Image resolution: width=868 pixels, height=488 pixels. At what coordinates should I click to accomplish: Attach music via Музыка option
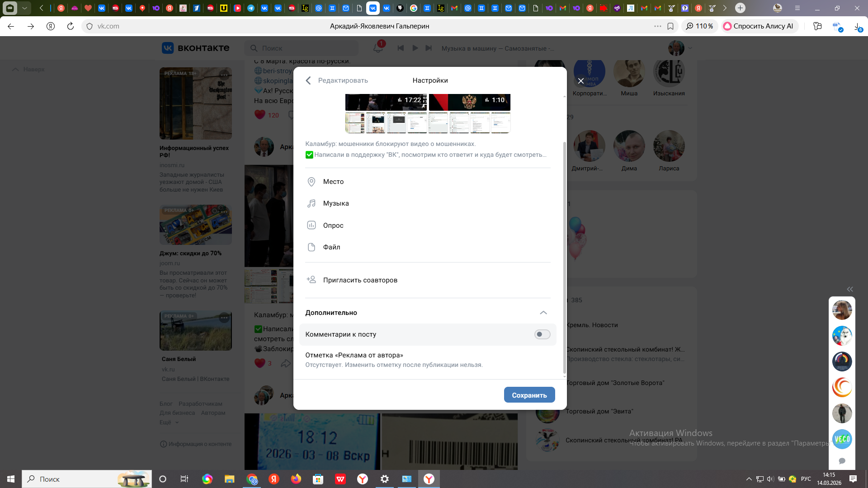(335, 203)
